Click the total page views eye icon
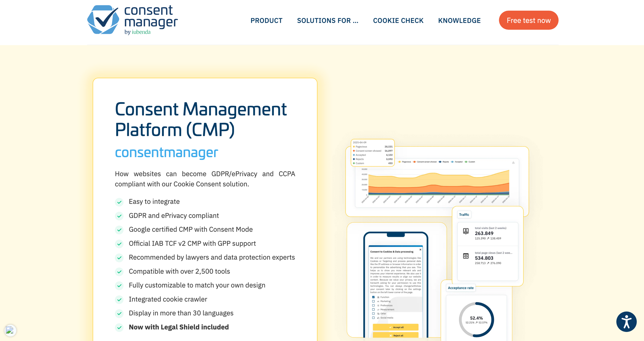644x341 pixels. tap(466, 256)
